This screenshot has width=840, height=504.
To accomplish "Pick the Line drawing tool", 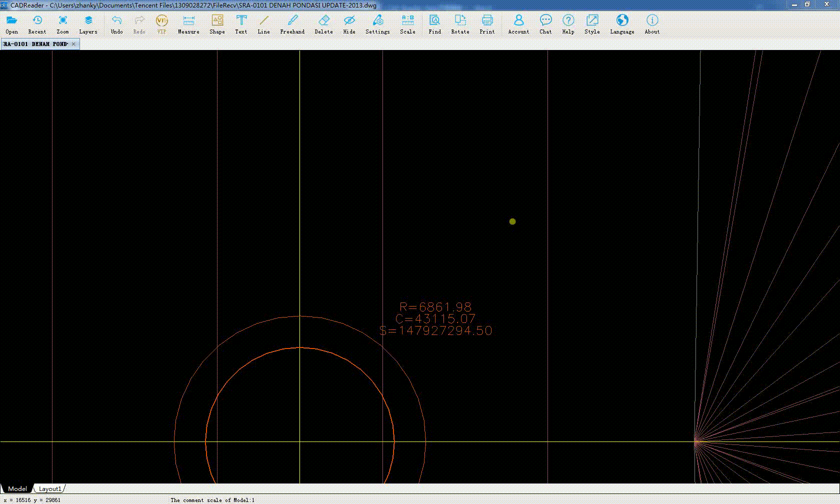I will pos(263,24).
